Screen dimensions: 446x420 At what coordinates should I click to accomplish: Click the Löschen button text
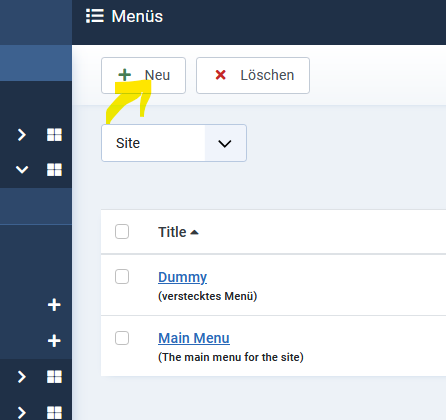(x=267, y=75)
